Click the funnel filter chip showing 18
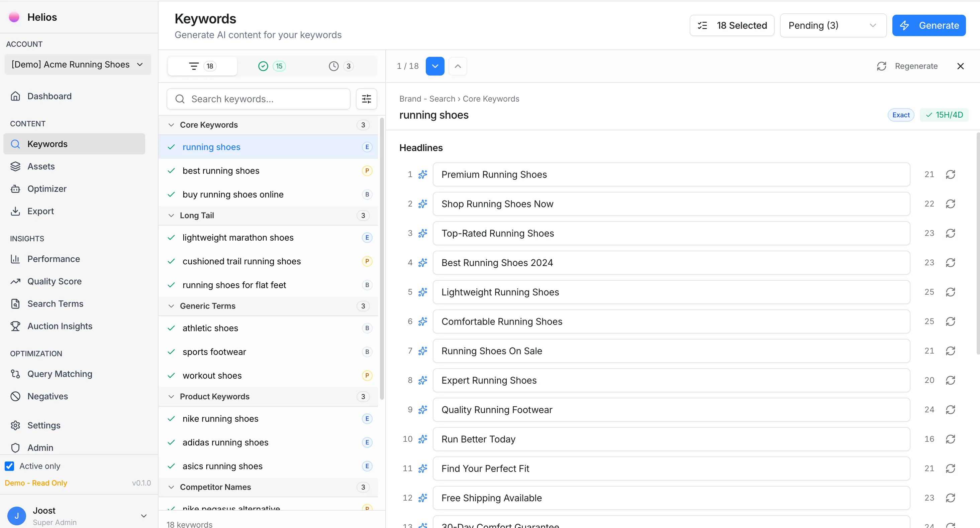Image resolution: width=980 pixels, height=528 pixels. point(202,66)
